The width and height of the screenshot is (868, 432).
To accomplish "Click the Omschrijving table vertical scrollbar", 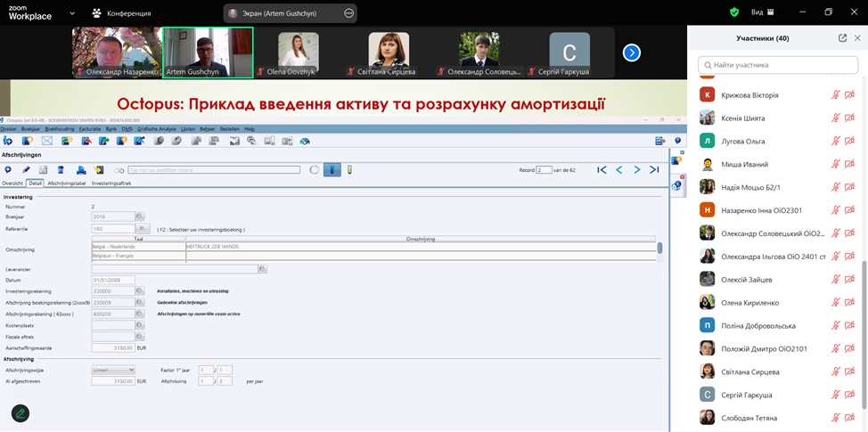I will click(x=659, y=249).
